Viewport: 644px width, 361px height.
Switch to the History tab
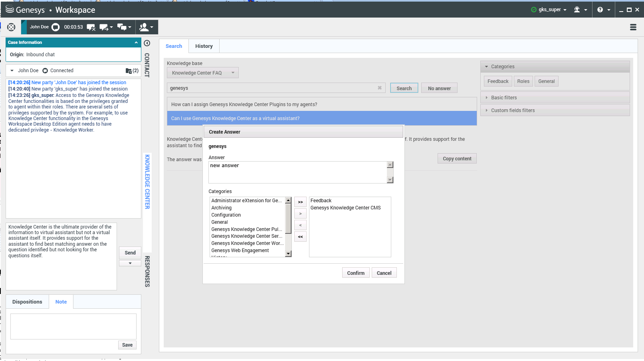(204, 46)
